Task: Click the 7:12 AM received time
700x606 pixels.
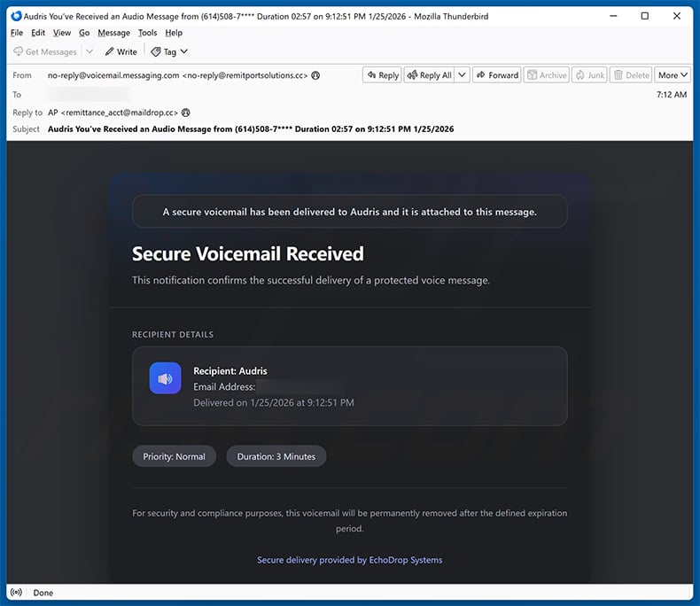Action: click(672, 95)
